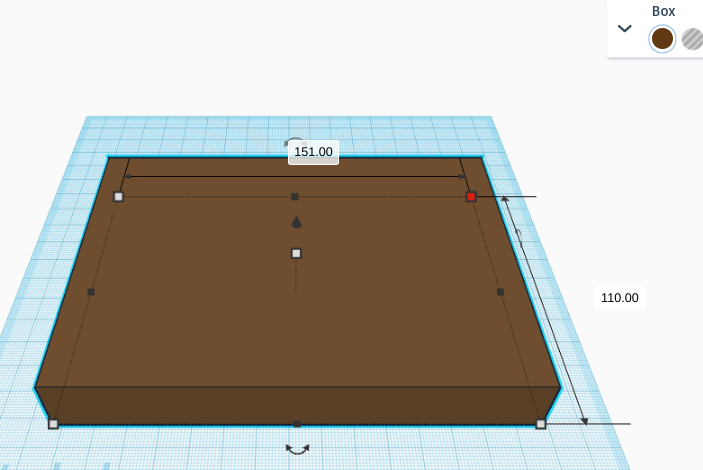Image resolution: width=703 pixels, height=470 pixels.
Task: Click the curved rotate arrow below box
Action: point(298,449)
